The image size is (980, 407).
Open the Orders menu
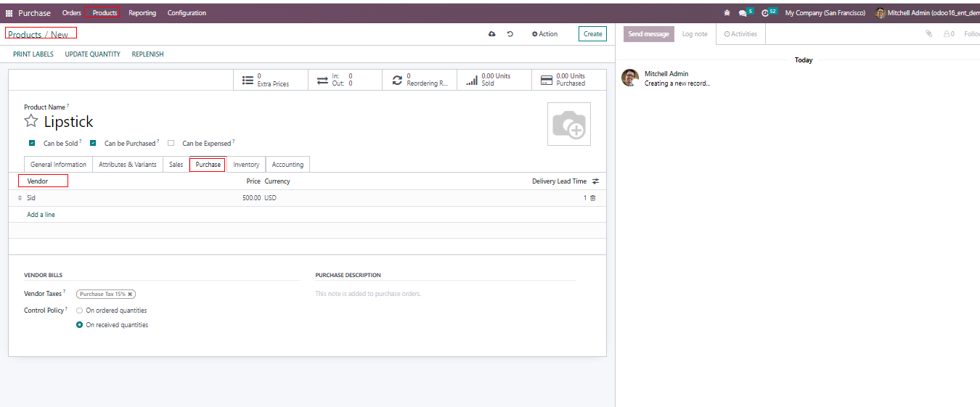click(72, 13)
